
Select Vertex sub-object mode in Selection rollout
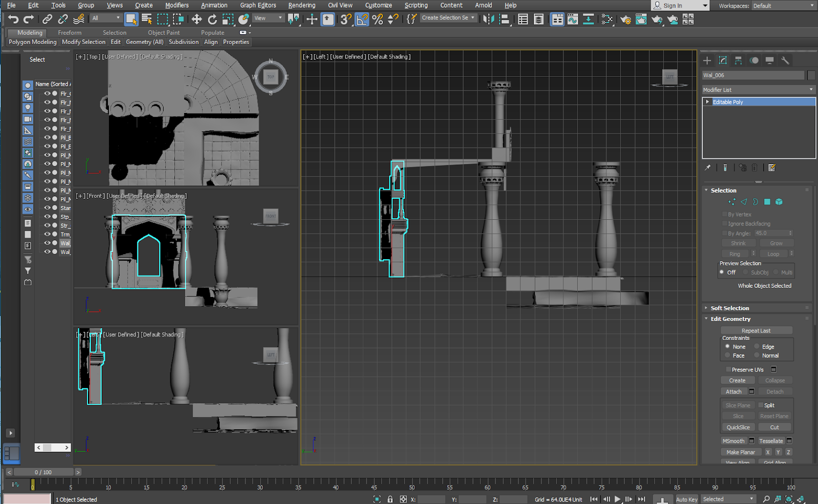pos(731,202)
